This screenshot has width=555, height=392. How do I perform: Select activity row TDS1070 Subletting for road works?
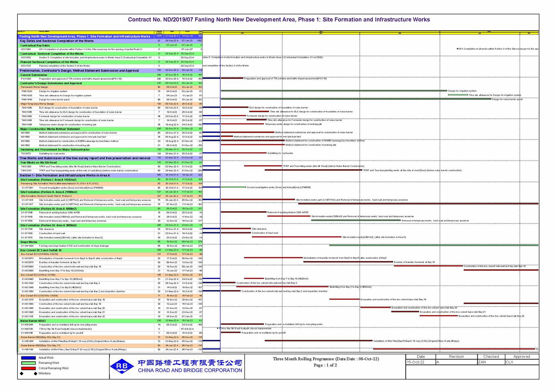tap(110, 154)
